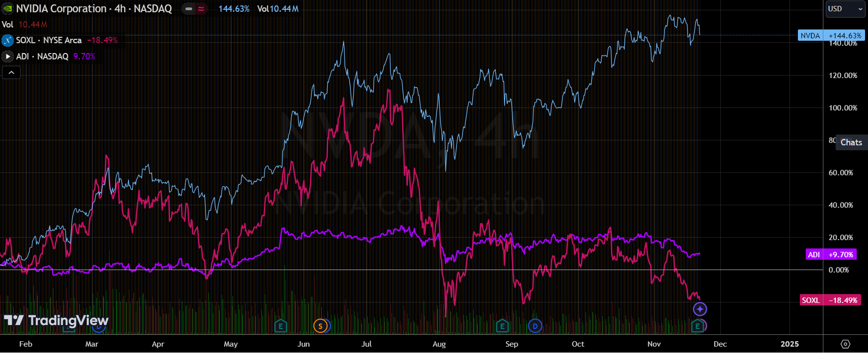Click the SOXL −18.49% price scale label
Viewport: 868px width, 354px height.
pos(830,300)
